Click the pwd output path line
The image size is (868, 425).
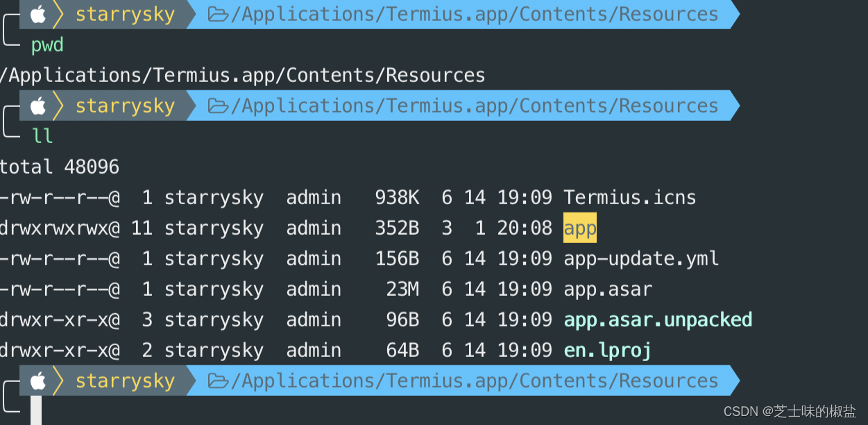(x=243, y=75)
